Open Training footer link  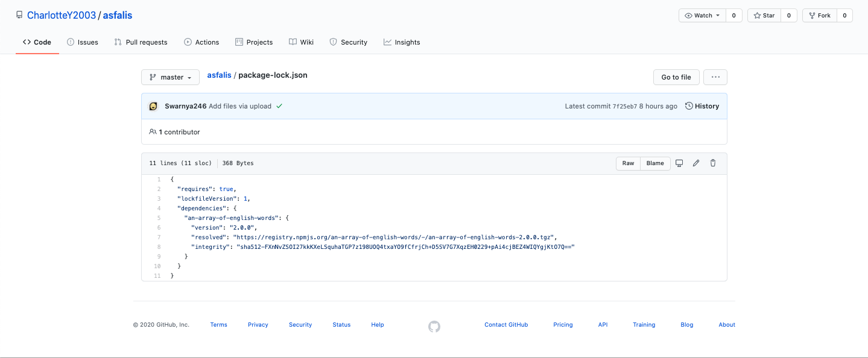point(644,325)
